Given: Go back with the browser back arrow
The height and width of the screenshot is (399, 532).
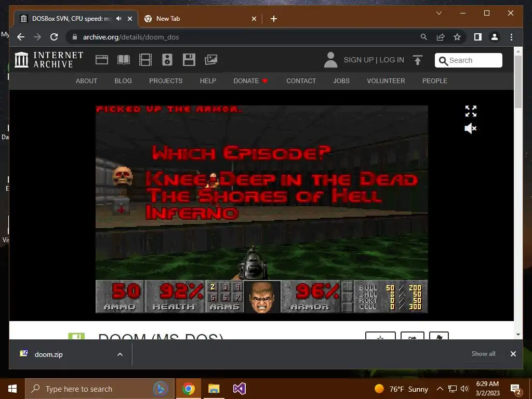Looking at the screenshot, I should coord(21,37).
